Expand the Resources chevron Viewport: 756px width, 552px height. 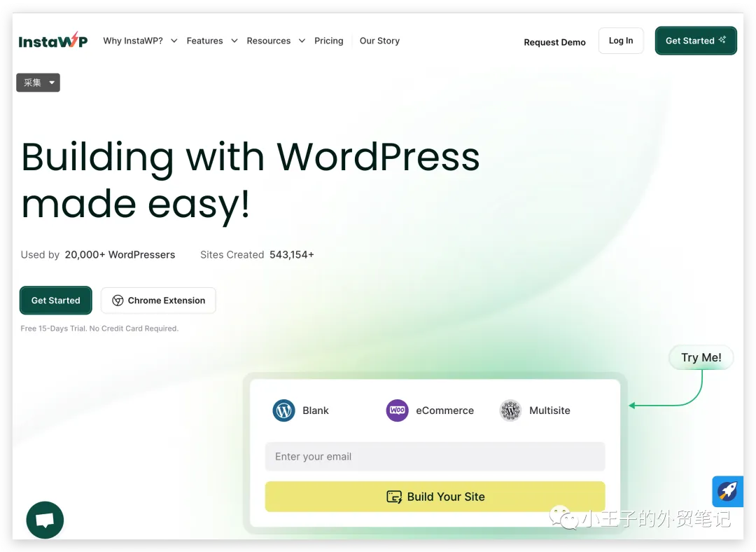tap(302, 41)
